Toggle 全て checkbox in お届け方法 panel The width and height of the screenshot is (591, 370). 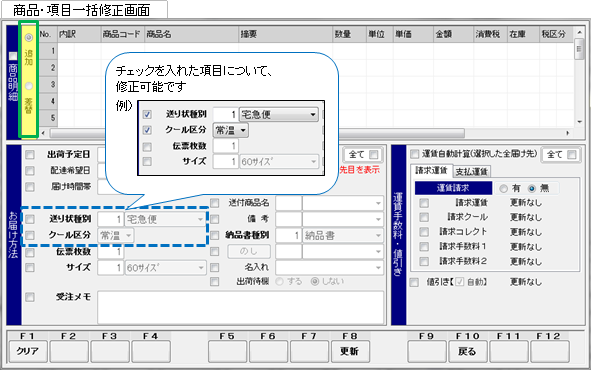click(x=374, y=154)
